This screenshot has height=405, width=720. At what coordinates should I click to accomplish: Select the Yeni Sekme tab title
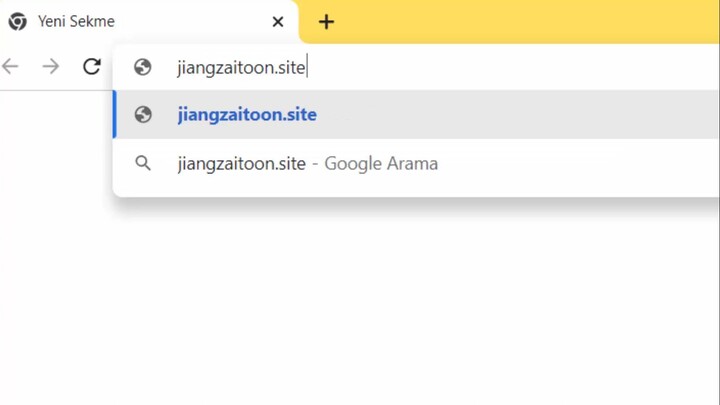76,21
